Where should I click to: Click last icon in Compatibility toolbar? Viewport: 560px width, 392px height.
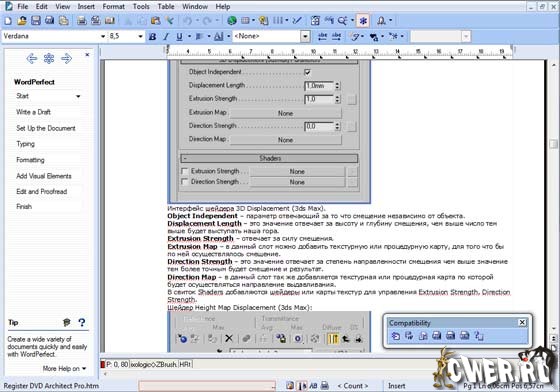click(x=479, y=336)
